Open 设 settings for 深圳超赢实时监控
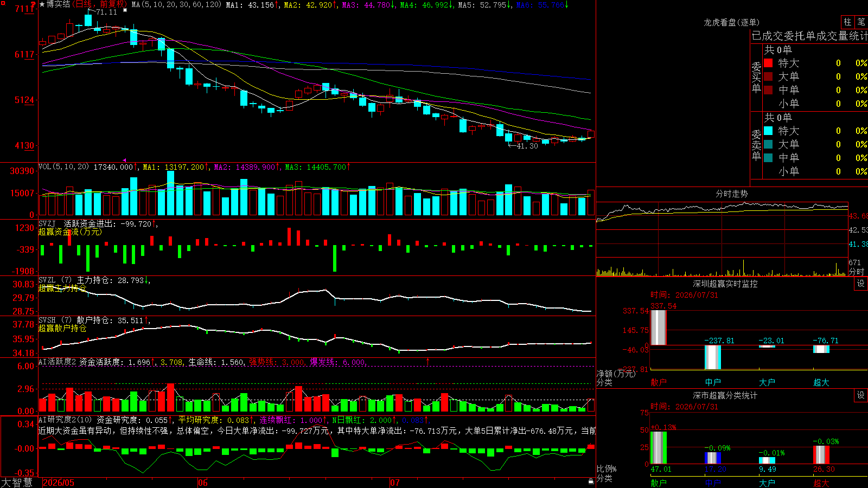 point(861,284)
